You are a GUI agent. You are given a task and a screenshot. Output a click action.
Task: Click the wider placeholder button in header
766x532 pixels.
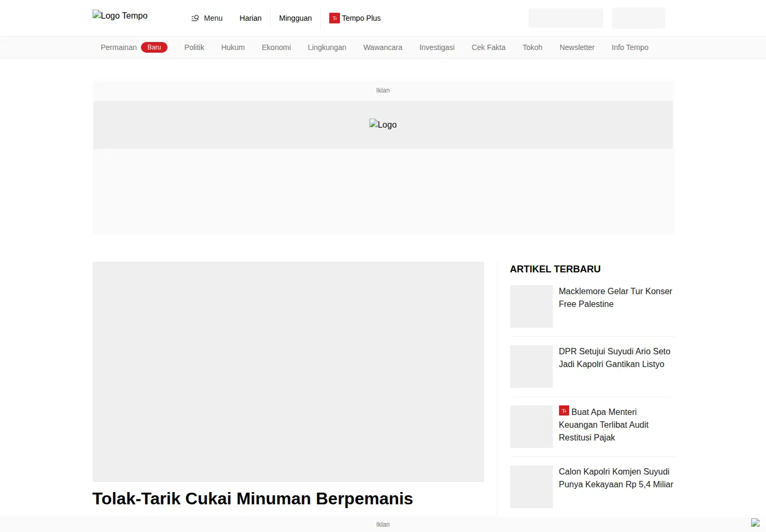[x=566, y=18]
